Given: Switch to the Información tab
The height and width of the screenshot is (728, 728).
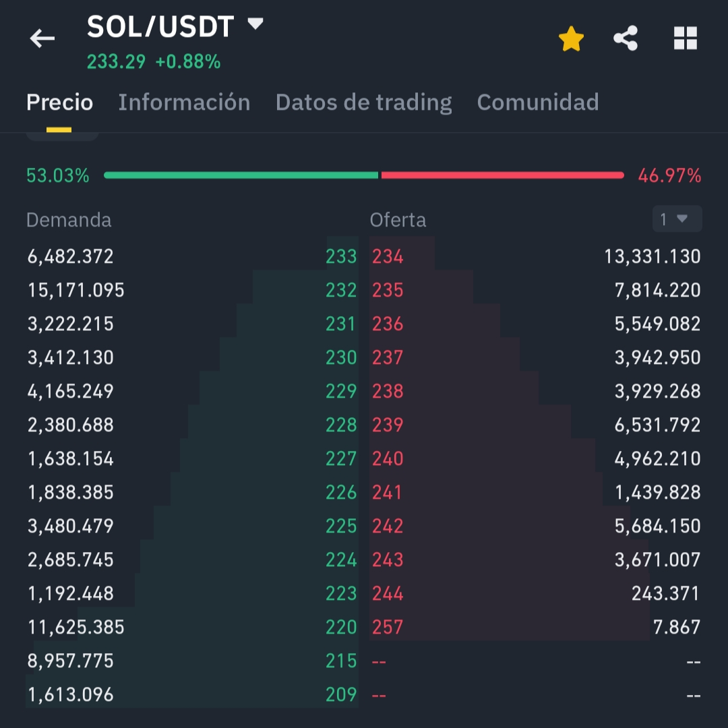Looking at the screenshot, I should 184,102.
